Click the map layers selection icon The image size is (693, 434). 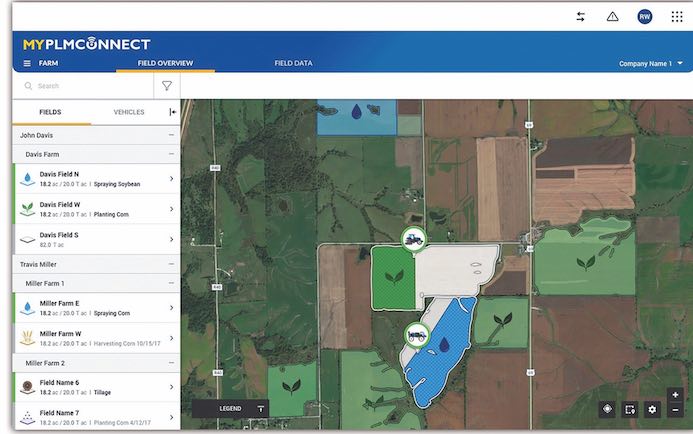point(629,409)
